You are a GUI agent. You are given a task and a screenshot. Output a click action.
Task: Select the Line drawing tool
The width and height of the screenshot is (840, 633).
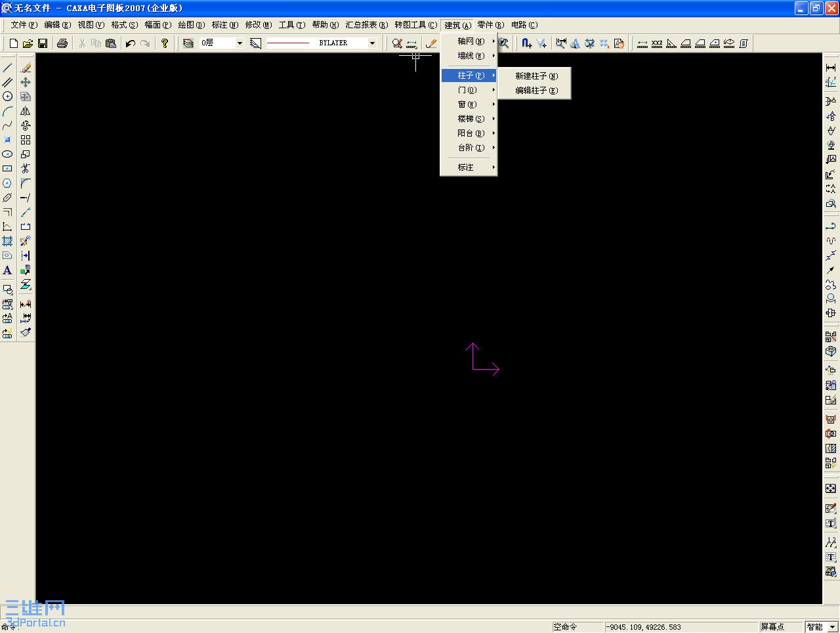[8, 68]
